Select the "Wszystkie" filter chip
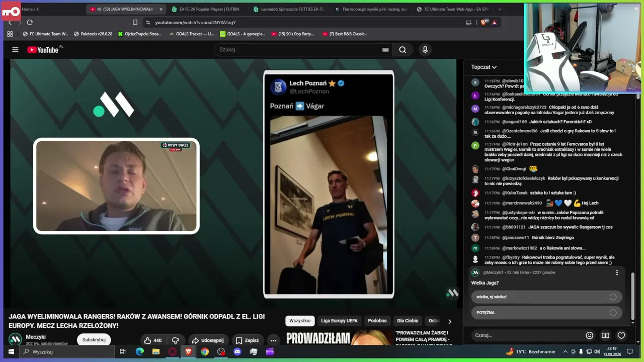Screen dimensions: 644x362 300,321
